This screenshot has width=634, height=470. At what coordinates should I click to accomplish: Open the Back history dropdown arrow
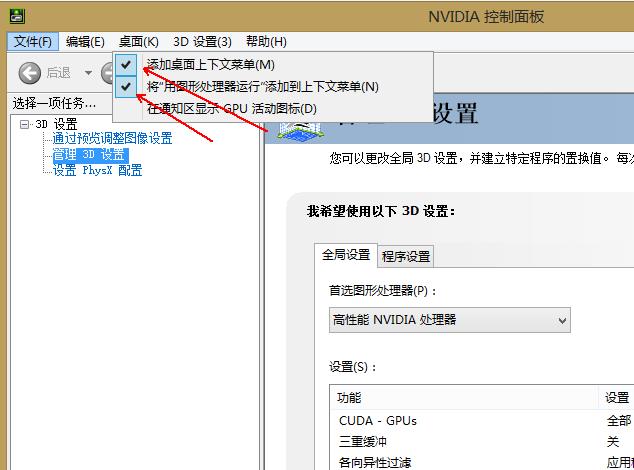[88, 73]
